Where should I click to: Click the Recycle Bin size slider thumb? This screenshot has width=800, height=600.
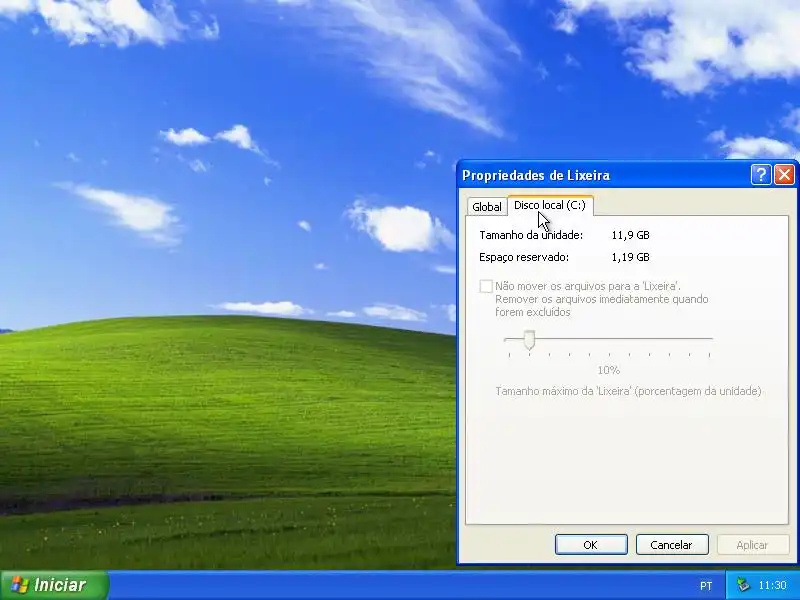(530, 340)
